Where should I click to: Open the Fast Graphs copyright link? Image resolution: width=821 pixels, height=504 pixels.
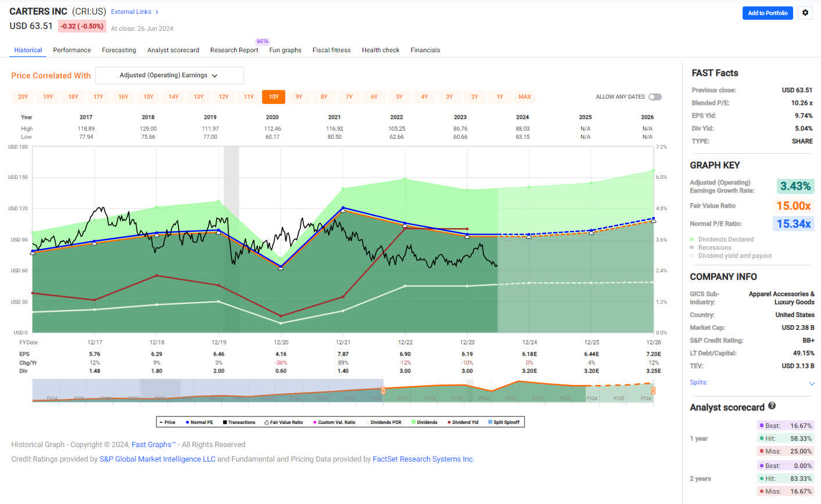click(x=153, y=444)
